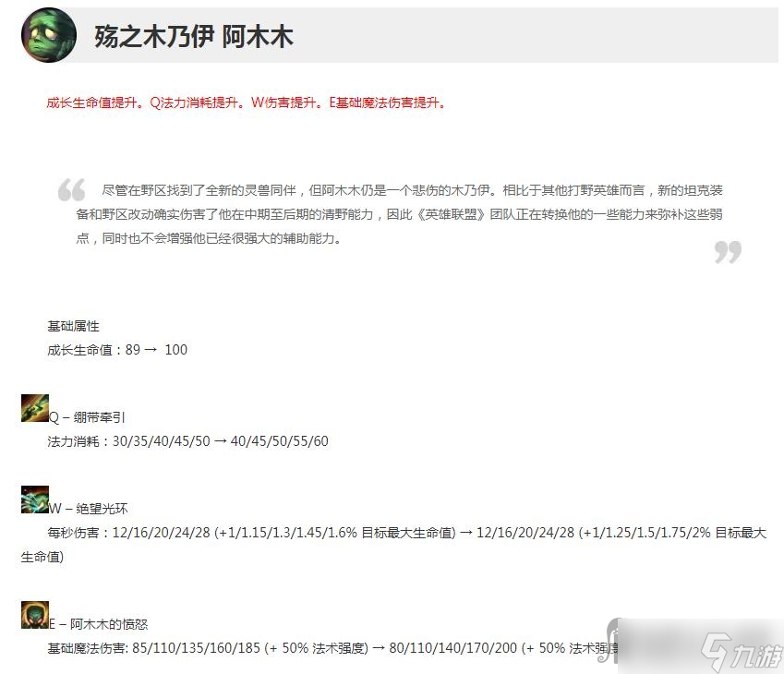784x674 pixels.
Task: Click the heading 殇之木乃伊 阿木木
Action: coord(194,37)
